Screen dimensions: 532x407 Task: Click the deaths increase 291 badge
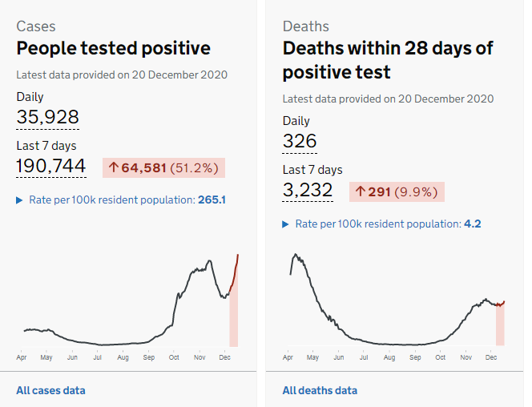(x=397, y=191)
